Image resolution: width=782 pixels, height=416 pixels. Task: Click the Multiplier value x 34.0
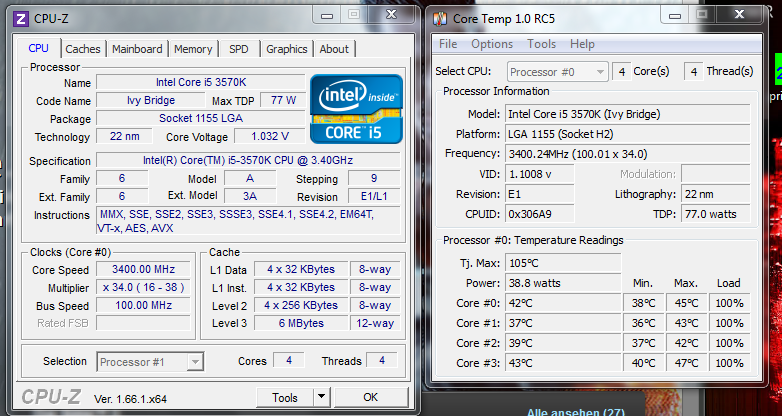point(143,287)
